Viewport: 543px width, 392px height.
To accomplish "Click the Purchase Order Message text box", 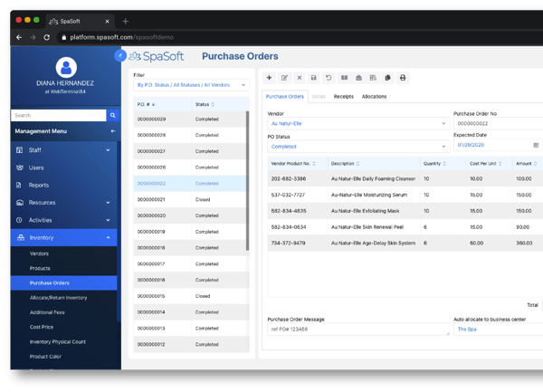I will (358, 329).
